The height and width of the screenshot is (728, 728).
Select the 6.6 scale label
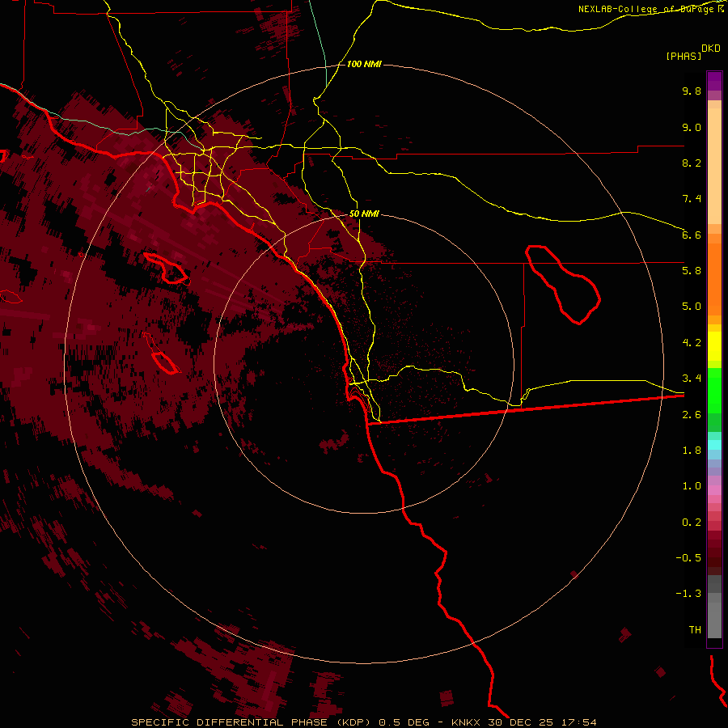point(692,235)
